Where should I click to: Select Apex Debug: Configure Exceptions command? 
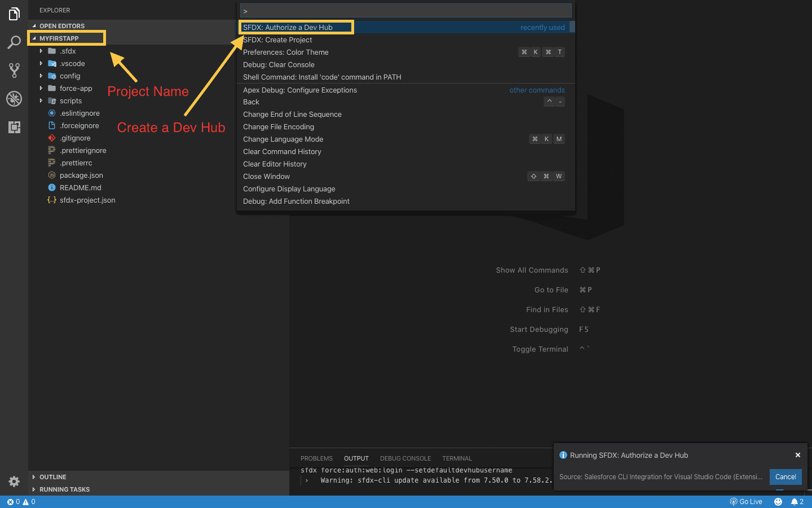tap(403, 90)
